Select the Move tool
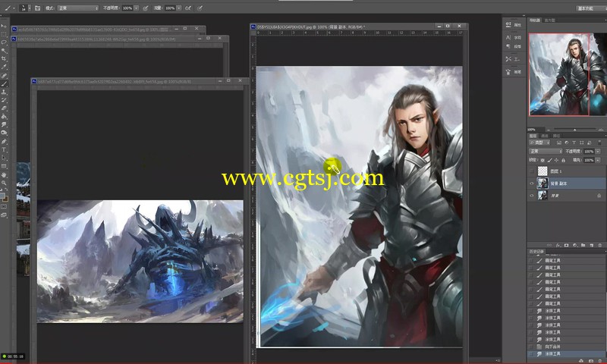Viewport: 607px width, 364px height. pos(4,26)
